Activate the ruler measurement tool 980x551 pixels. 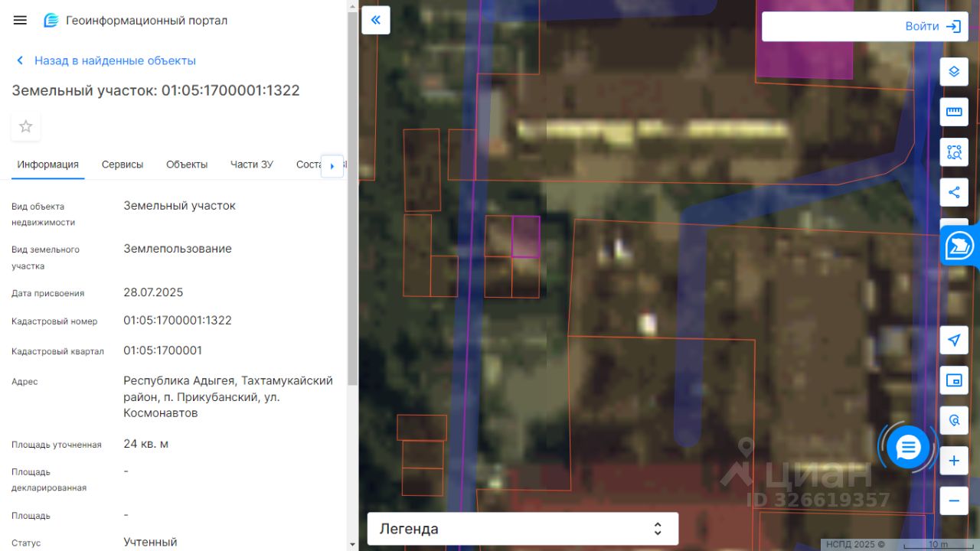954,112
